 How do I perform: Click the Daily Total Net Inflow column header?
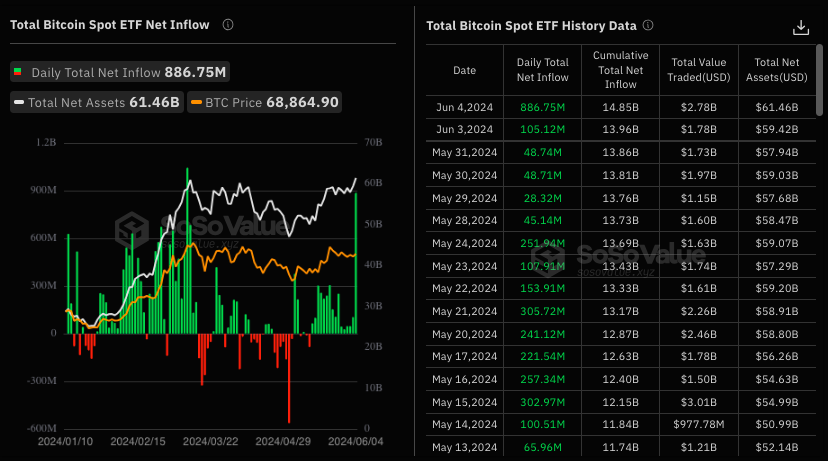pyautogui.click(x=542, y=71)
